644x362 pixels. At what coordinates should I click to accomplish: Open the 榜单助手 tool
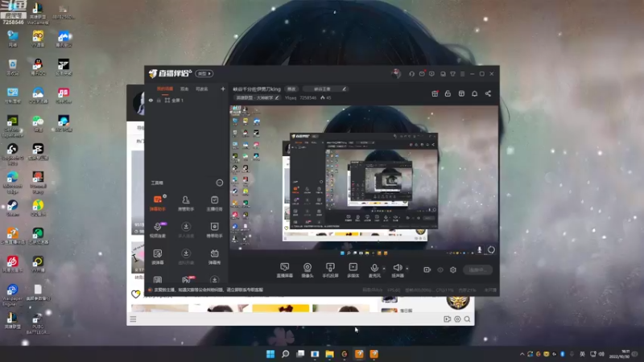214,230
